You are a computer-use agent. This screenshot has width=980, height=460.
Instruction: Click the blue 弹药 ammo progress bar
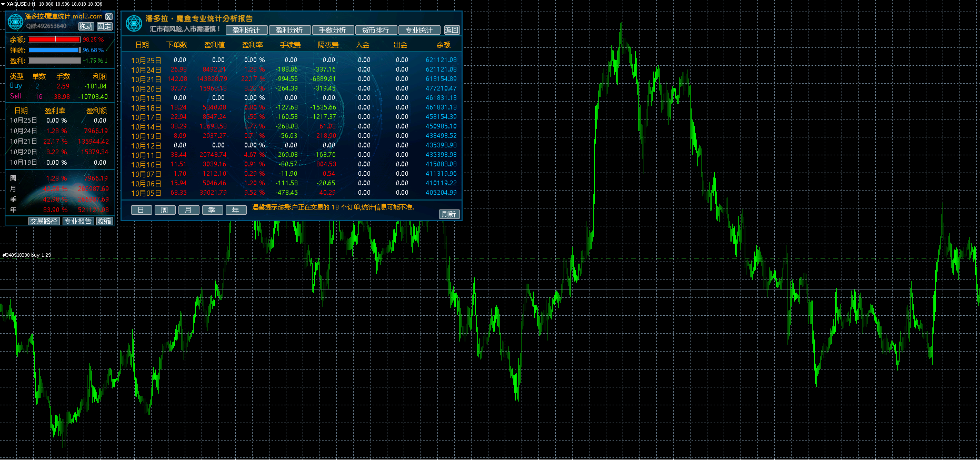click(x=55, y=50)
